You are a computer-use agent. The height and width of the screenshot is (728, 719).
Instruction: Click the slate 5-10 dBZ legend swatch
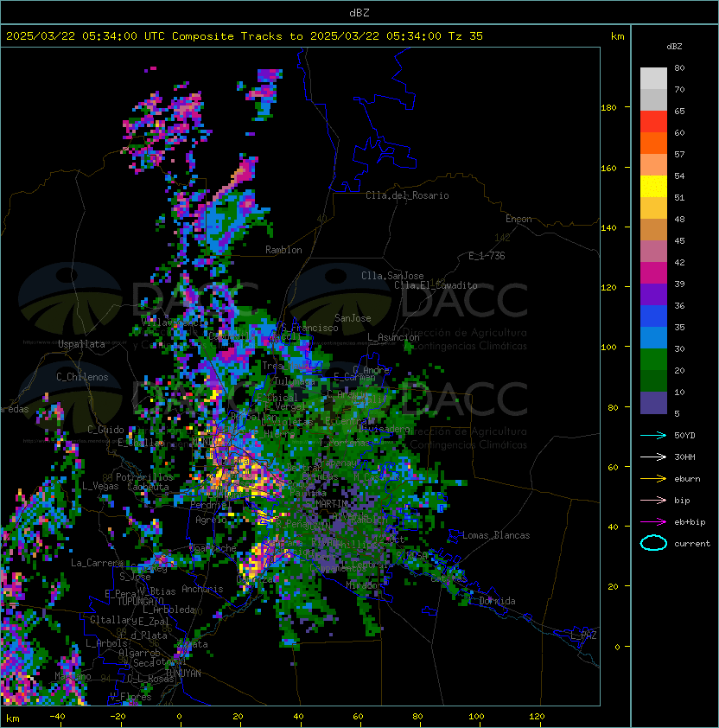click(653, 403)
